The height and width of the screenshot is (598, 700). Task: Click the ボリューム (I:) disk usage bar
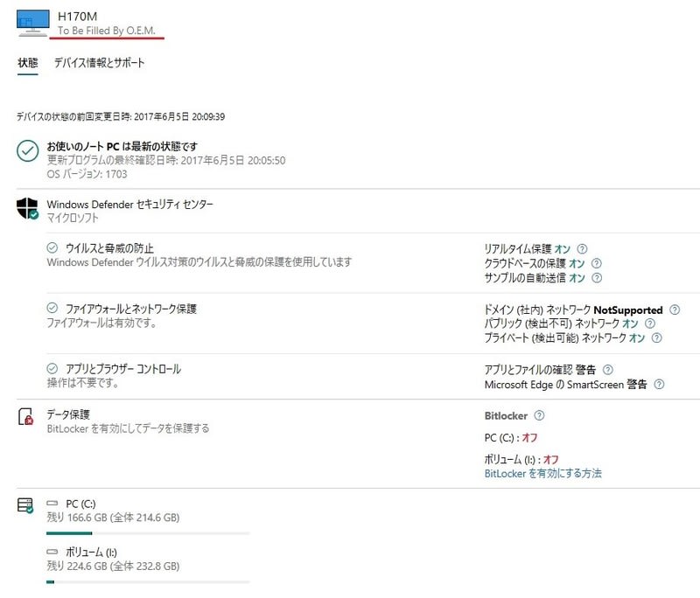148,582
